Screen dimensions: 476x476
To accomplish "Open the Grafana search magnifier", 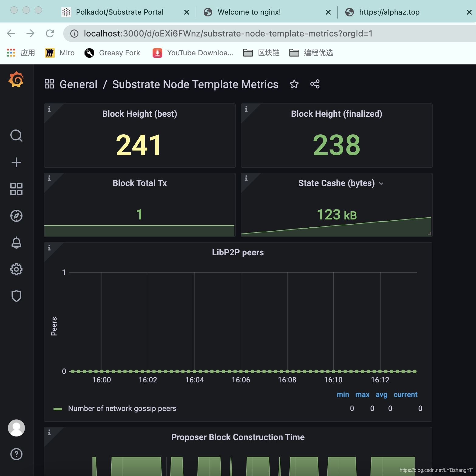I will click(x=16, y=136).
